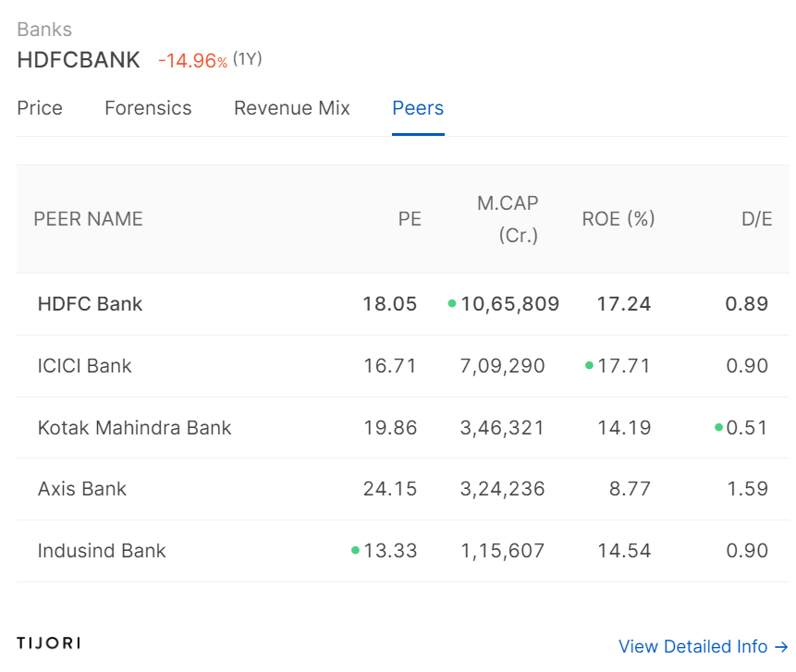Click the M.CAP (Cr.) column header
Viewport: 796px width, 672px height.
508,219
